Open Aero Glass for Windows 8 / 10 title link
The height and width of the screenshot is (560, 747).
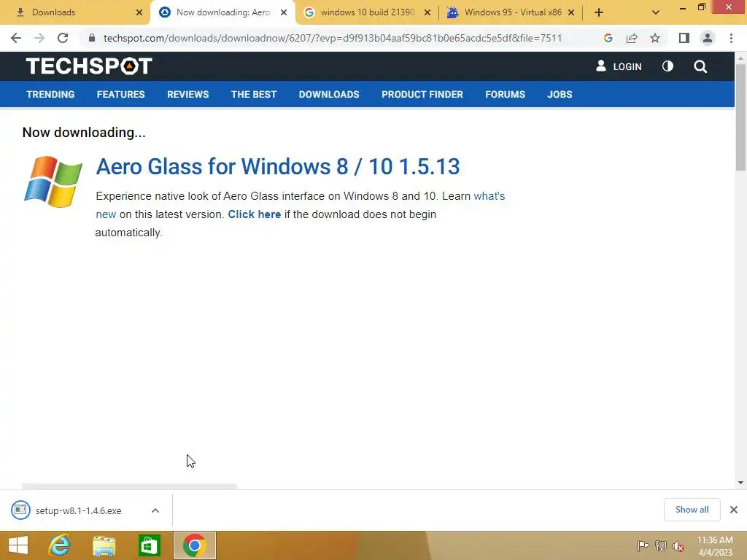click(x=278, y=167)
